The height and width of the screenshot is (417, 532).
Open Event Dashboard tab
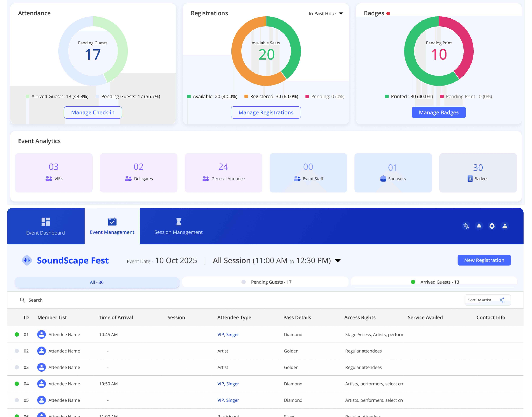point(46,226)
